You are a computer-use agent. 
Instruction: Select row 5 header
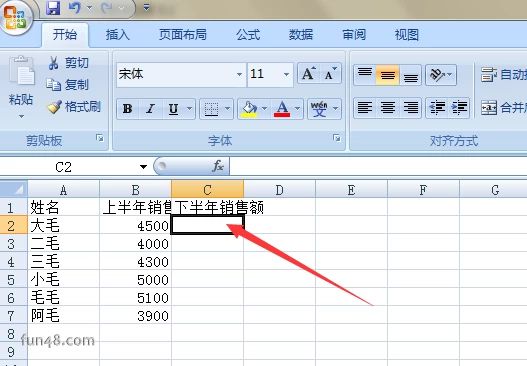(13, 280)
